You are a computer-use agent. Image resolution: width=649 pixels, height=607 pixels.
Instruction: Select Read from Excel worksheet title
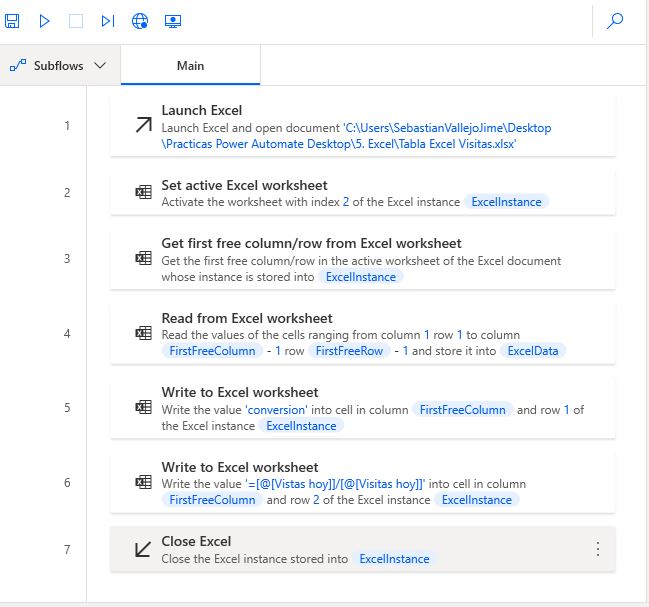pyautogui.click(x=247, y=318)
